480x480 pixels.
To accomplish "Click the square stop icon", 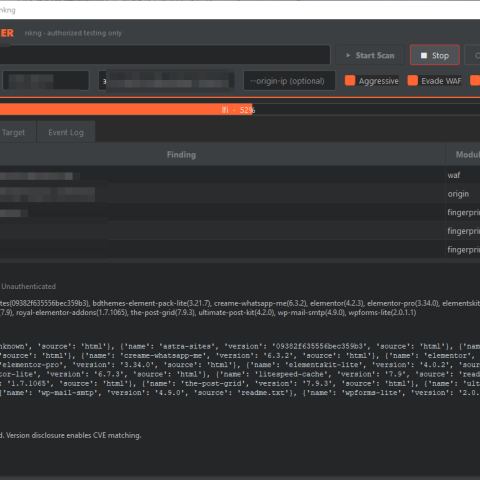I will pyautogui.click(x=424, y=55).
